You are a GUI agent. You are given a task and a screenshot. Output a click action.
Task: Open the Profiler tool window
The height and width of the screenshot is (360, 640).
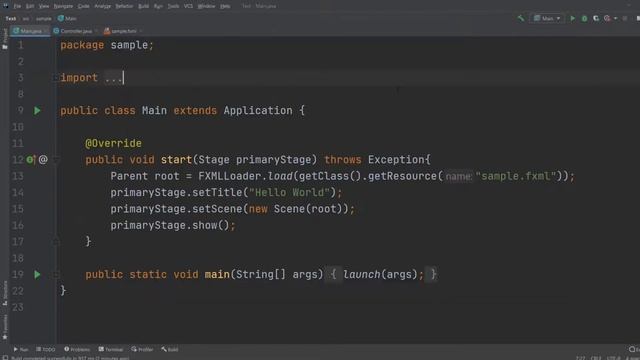142,349
